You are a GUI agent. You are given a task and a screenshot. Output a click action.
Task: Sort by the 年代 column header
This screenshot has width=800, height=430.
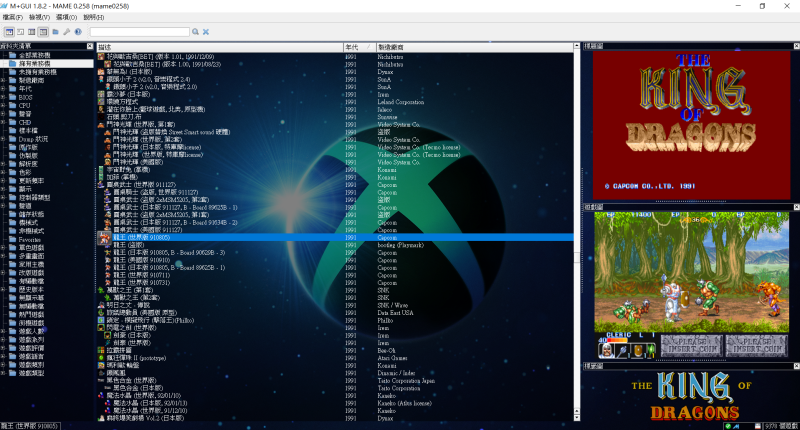[359, 47]
